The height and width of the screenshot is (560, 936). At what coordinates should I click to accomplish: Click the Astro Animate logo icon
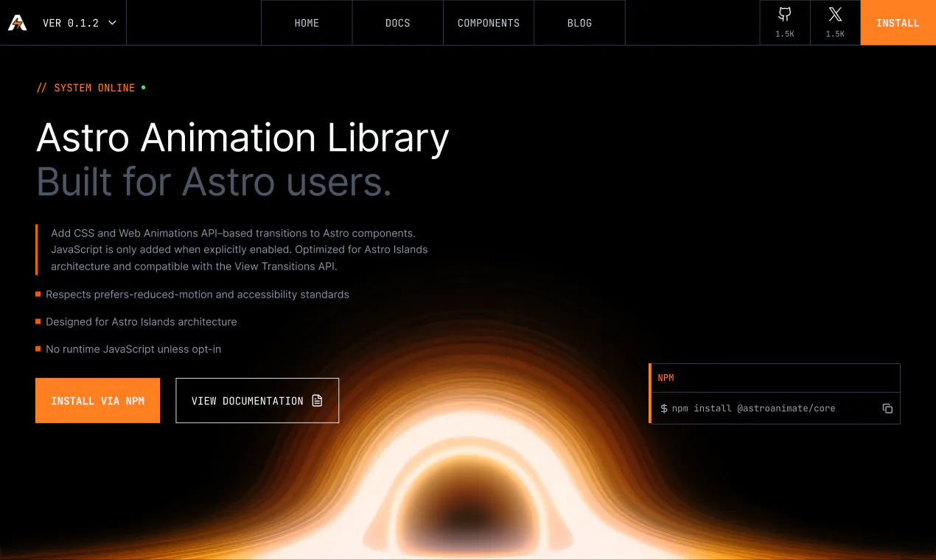click(x=17, y=23)
